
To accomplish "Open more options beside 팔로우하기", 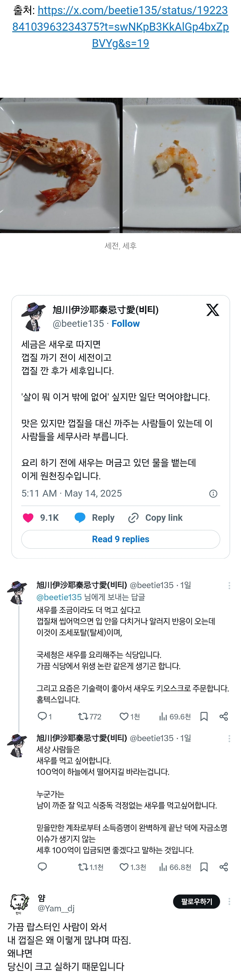I will [x=229, y=901].
